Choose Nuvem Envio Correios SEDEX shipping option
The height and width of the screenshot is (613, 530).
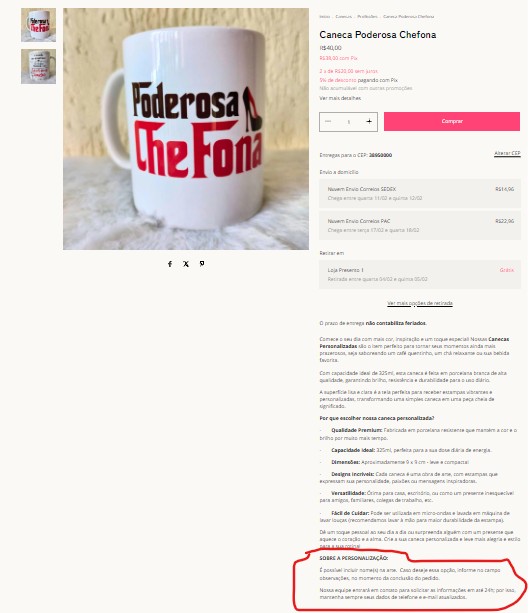pos(420,194)
